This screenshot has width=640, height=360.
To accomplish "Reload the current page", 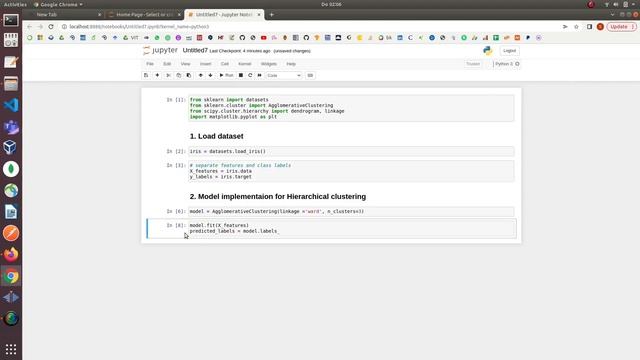I will (x=51, y=27).
